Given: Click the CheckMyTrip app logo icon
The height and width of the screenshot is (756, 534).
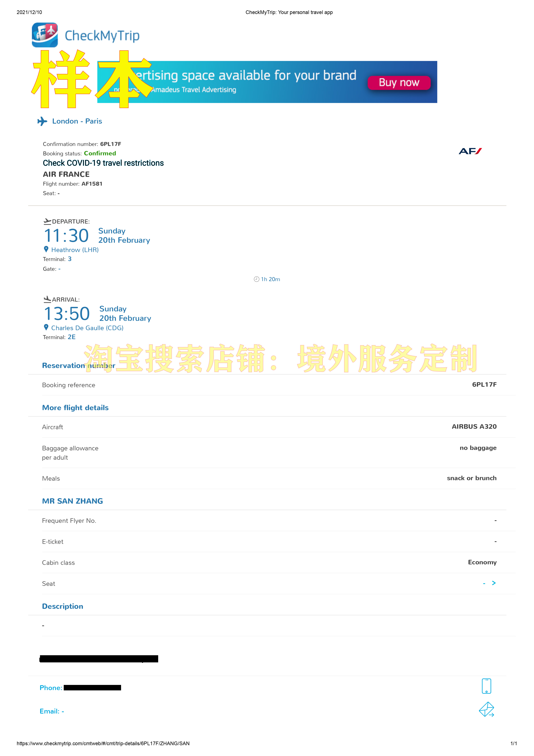Looking at the screenshot, I should [x=45, y=35].
